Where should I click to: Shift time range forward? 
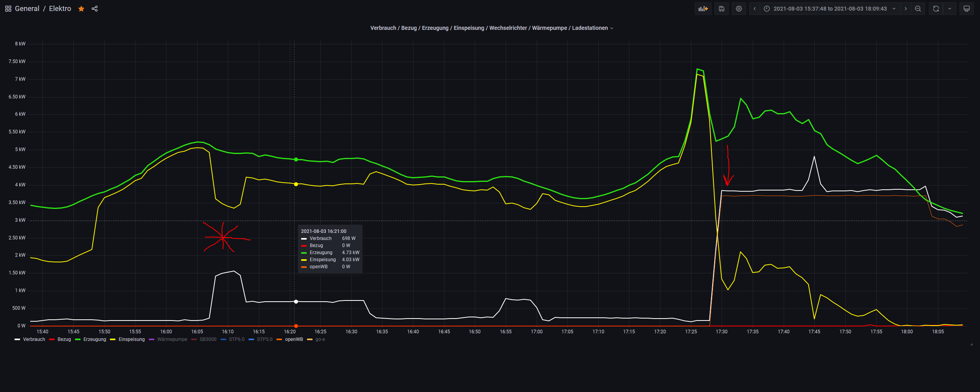click(x=906, y=9)
